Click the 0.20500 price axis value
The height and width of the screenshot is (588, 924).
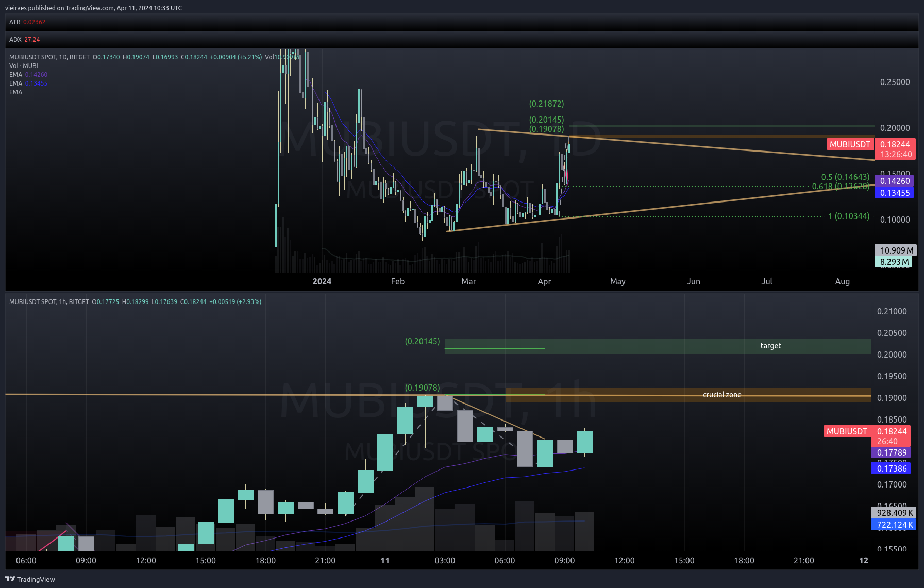[x=892, y=333]
